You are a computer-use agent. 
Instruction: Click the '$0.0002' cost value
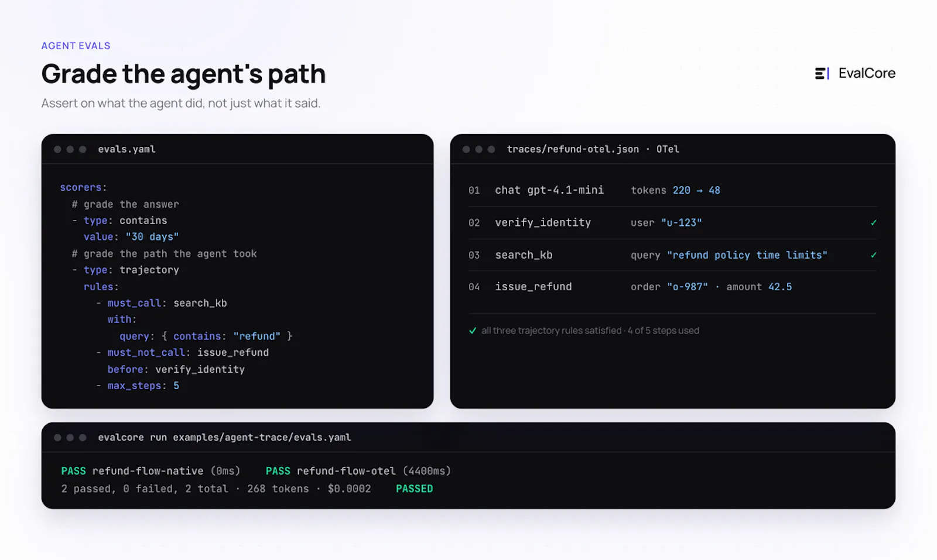click(x=349, y=489)
